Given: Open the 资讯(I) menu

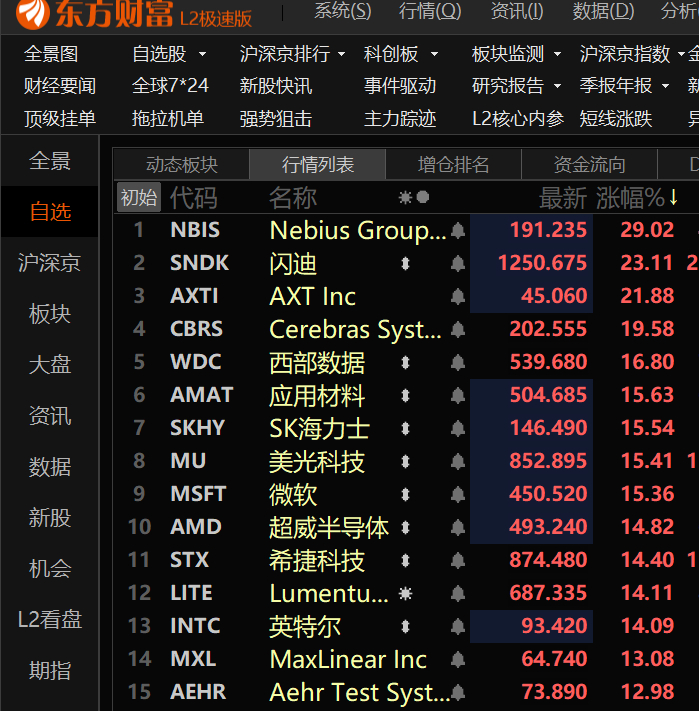Looking at the screenshot, I should pos(517,11).
